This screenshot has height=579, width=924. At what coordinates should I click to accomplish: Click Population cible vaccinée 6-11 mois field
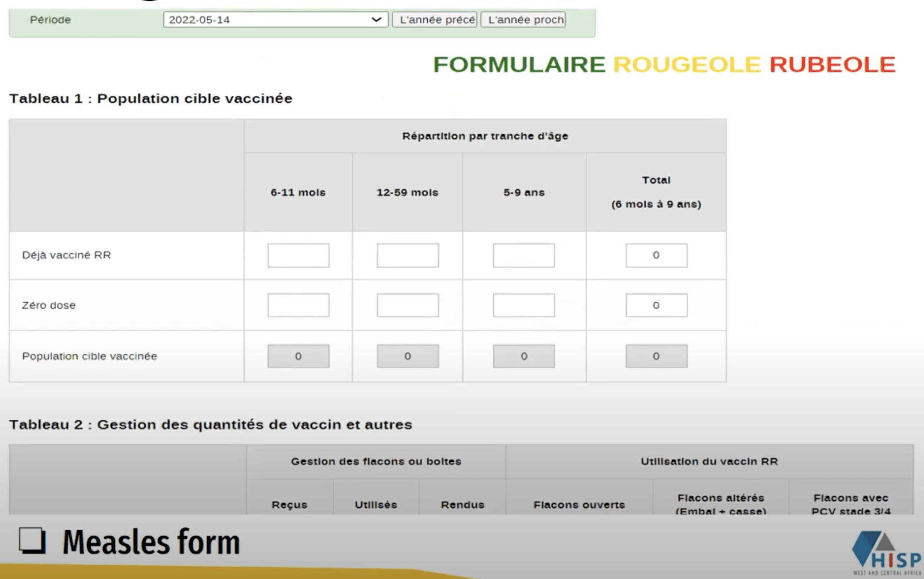298,356
